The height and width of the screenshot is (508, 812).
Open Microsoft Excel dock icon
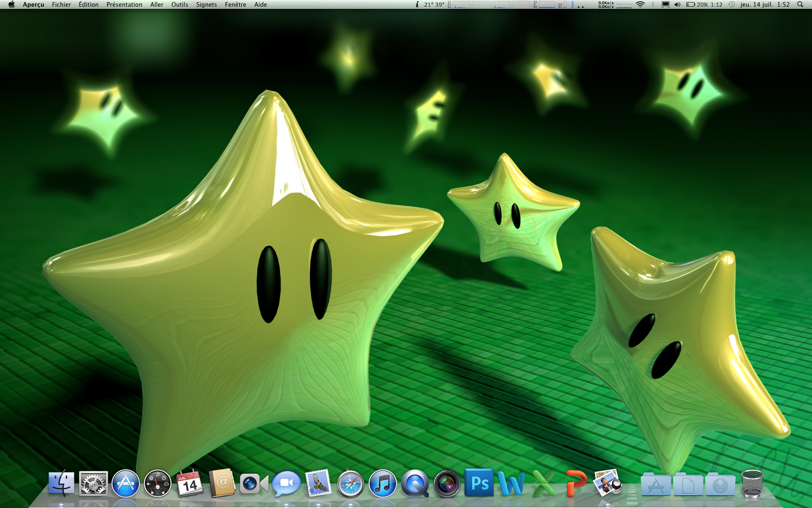(x=543, y=483)
